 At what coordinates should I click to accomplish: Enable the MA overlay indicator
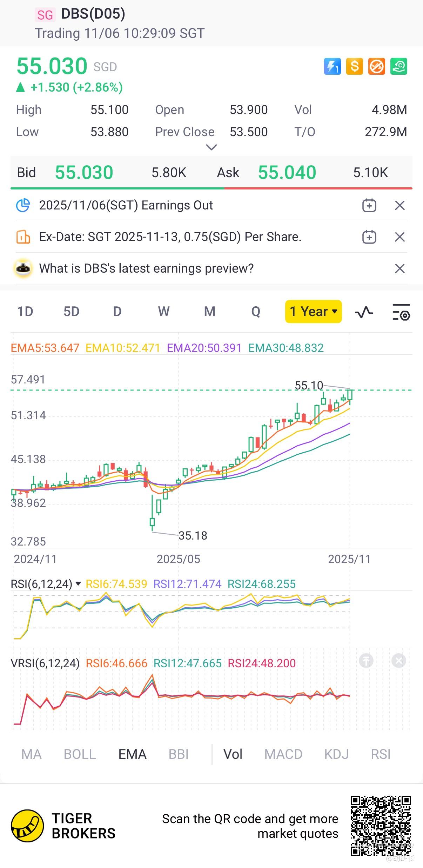[31, 754]
